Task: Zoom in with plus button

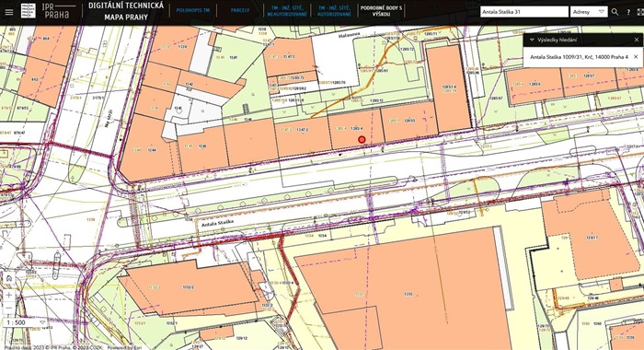Action: 8,295
